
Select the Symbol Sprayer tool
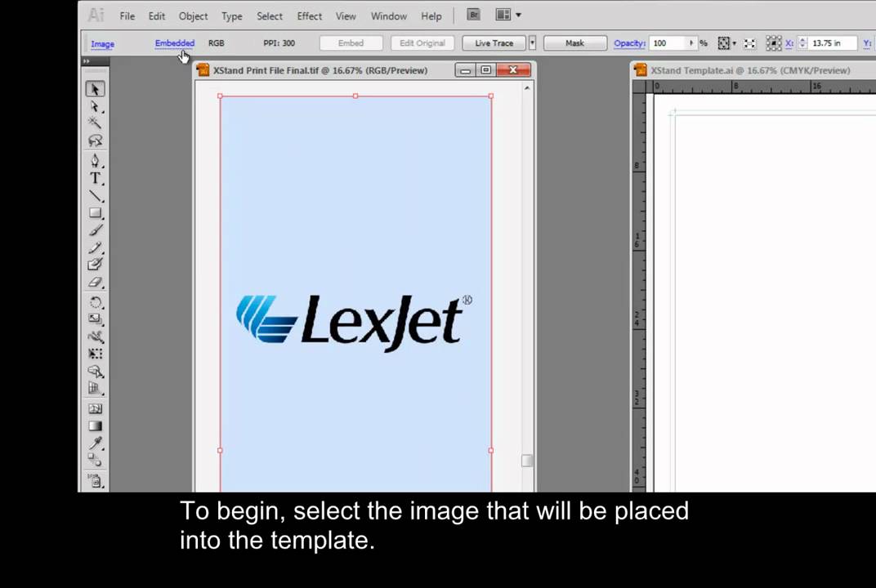pos(95,480)
